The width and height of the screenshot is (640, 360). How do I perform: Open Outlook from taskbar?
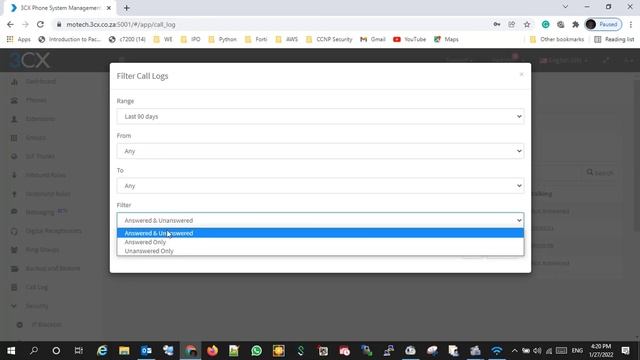(x=146, y=351)
